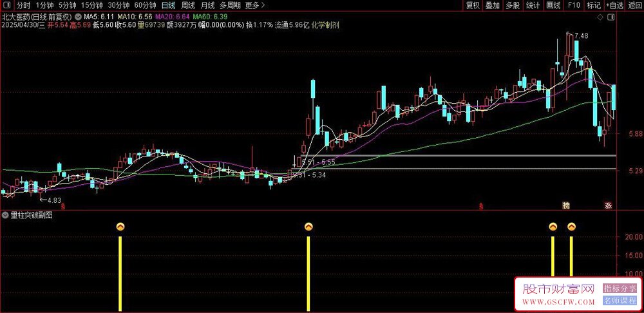Click the 叠加 overlay button
The width and height of the screenshot is (644, 313).
point(493,6)
